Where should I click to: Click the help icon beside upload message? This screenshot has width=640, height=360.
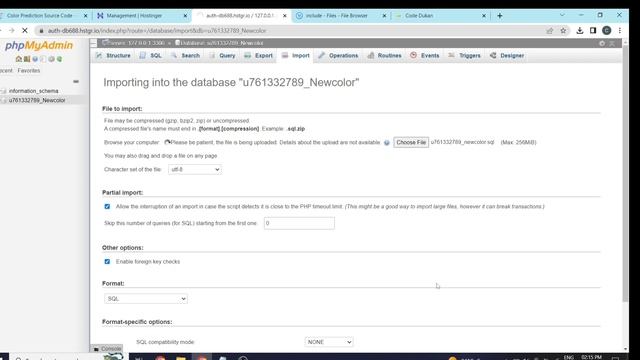tap(387, 142)
